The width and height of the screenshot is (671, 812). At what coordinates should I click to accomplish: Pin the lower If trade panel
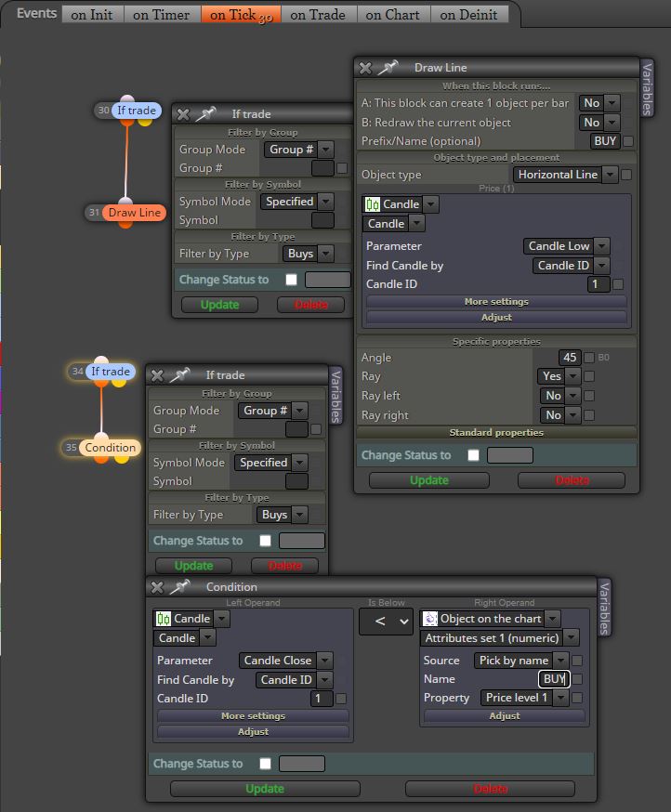[x=179, y=375]
